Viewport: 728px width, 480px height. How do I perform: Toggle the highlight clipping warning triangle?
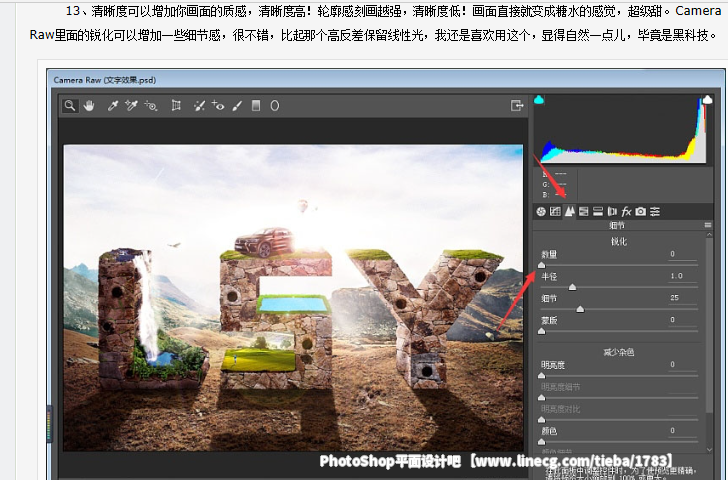pyautogui.click(x=707, y=99)
